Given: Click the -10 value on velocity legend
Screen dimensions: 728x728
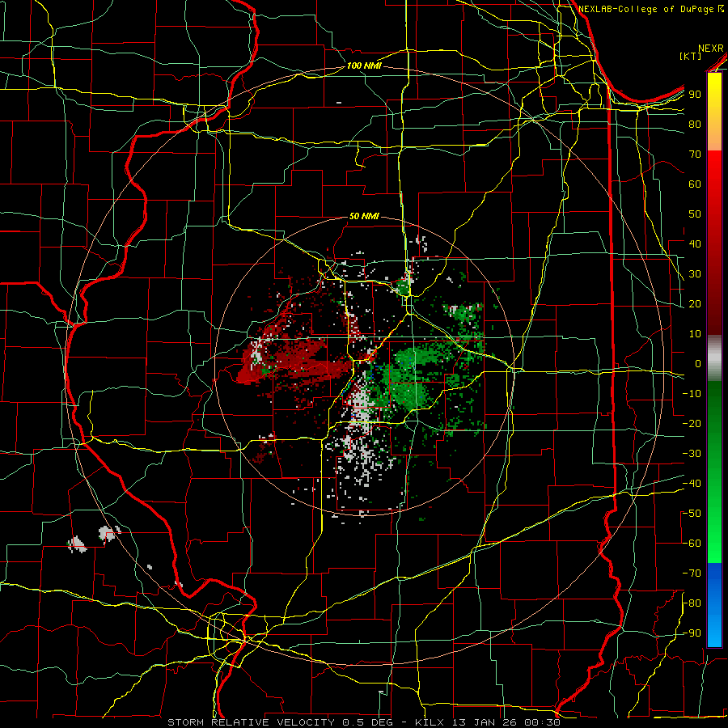Looking at the screenshot, I should point(692,394).
